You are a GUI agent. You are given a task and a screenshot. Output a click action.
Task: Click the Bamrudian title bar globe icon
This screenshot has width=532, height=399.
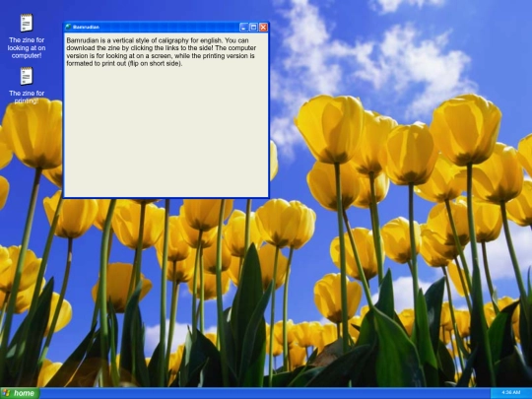coord(68,27)
